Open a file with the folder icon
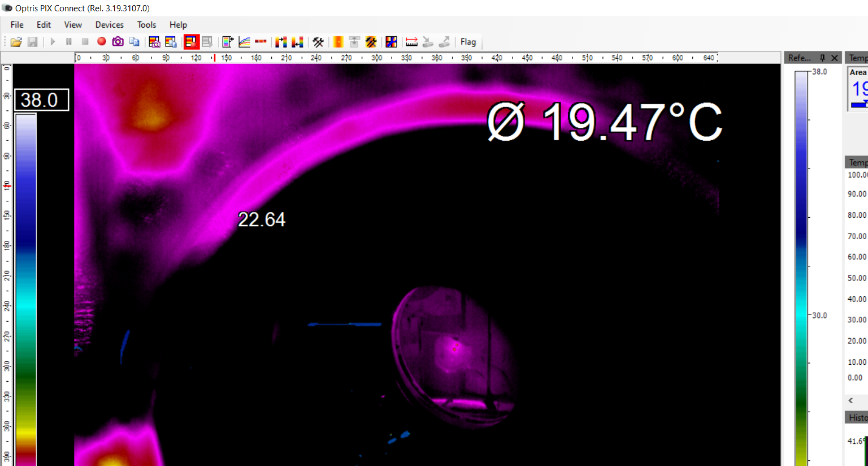Screen dimensions: 868x466 tap(16, 42)
